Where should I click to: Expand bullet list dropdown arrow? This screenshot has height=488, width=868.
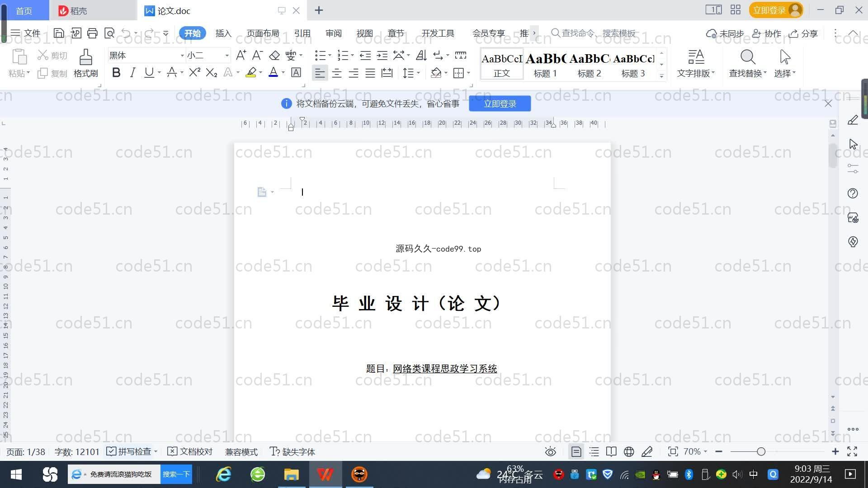click(x=330, y=55)
